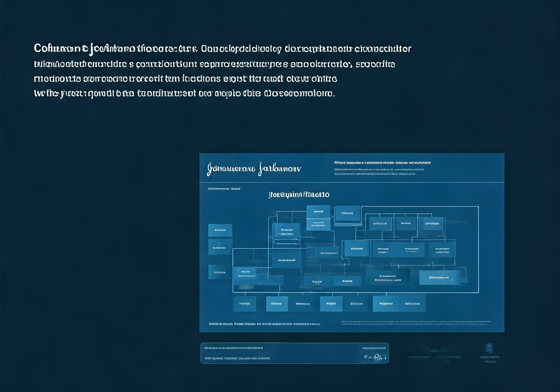Screen dimensions: 560x392
Task: Click the caption link at the diagram's bottom-left corner
Action: click(x=264, y=323)
